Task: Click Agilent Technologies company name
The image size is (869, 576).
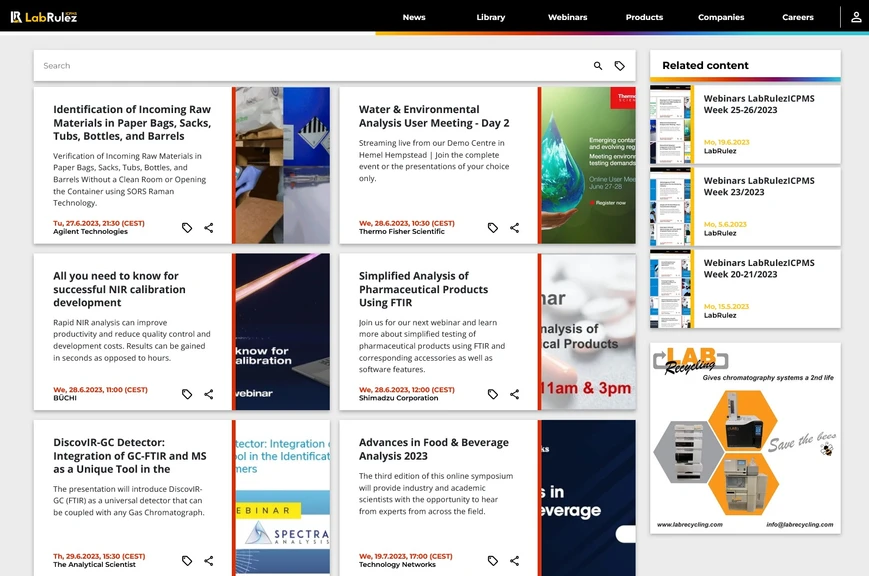Action: (x=90, y=232)
